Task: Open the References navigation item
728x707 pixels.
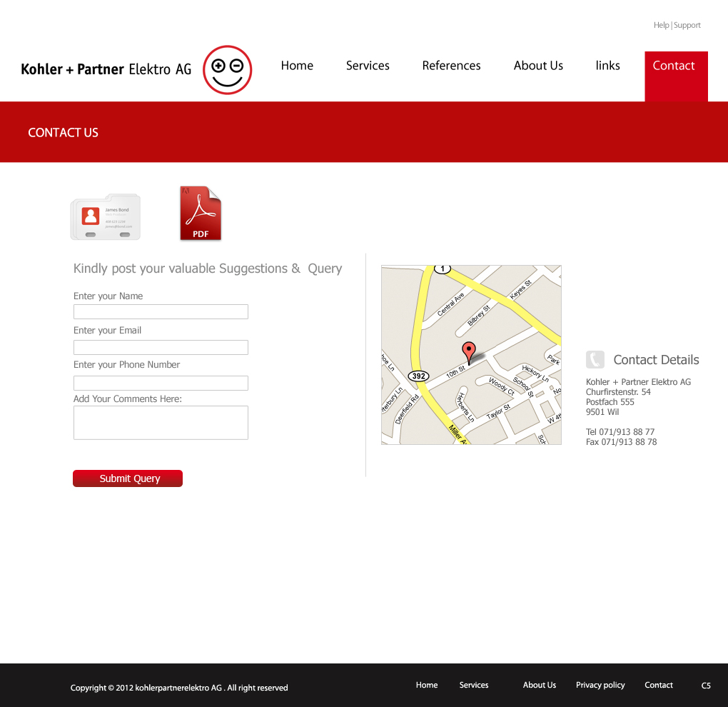Action: click(451, 66)
